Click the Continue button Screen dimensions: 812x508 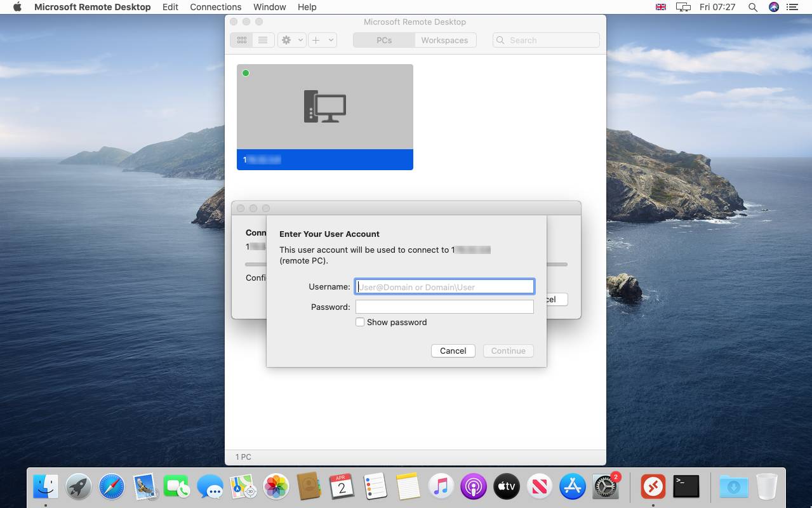click(509, 351)
